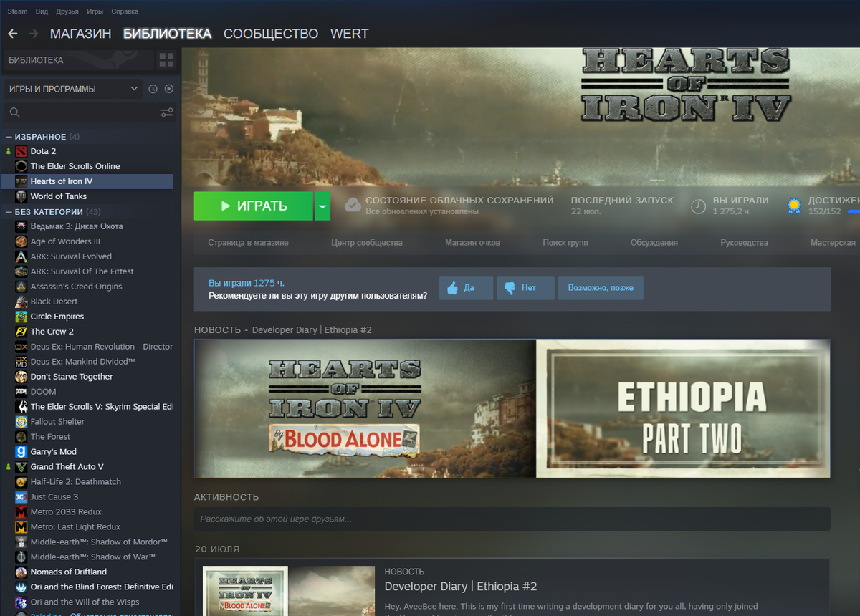Click the magnifier search icon
Image resolution: width=860 pixels, height=616 pixels.
click(x=14, y=112)
